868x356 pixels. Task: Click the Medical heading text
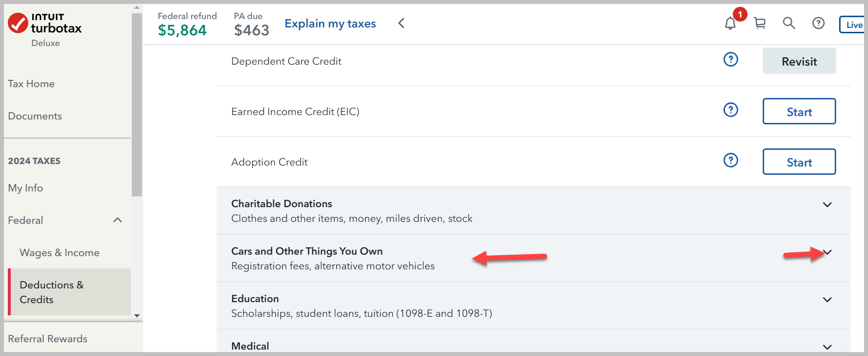point(250,346)
